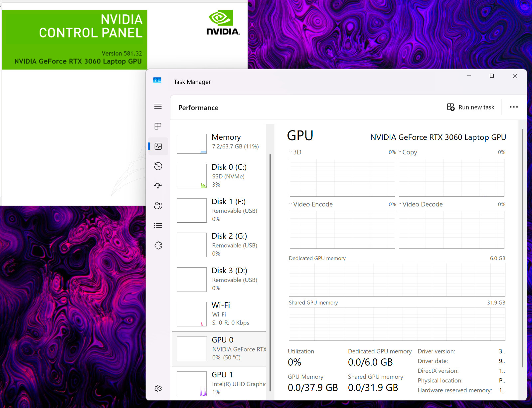Expand the Copy engine dropdown chevron
This screenshot has width=532, height=408.
click(400, 152)
